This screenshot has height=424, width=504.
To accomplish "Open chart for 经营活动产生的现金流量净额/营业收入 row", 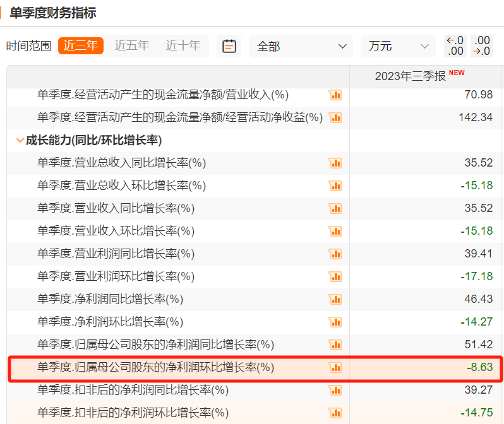I will coord(335,95).
